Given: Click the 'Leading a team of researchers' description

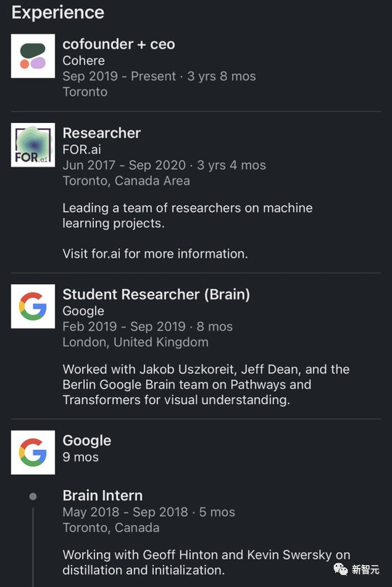Looking at the screenshot, I should pos(188,215).
